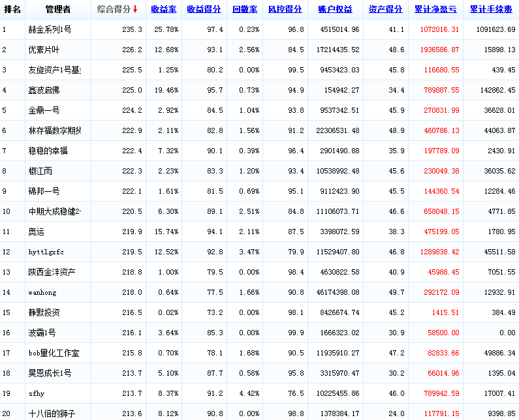Viewport: 519px width, 420px height.
Task: Click manager name 稳稳的幸福
Action: tap(48, 151)
